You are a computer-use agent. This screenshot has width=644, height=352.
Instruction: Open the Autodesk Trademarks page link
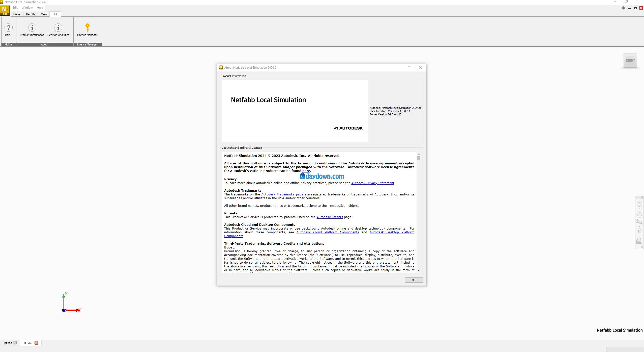[x=282, y=194]
